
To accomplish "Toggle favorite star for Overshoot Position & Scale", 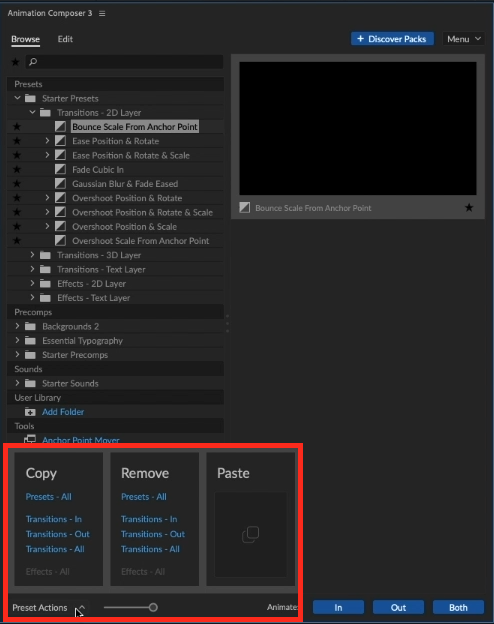I will pyautogui.click(x=17, y=226).
